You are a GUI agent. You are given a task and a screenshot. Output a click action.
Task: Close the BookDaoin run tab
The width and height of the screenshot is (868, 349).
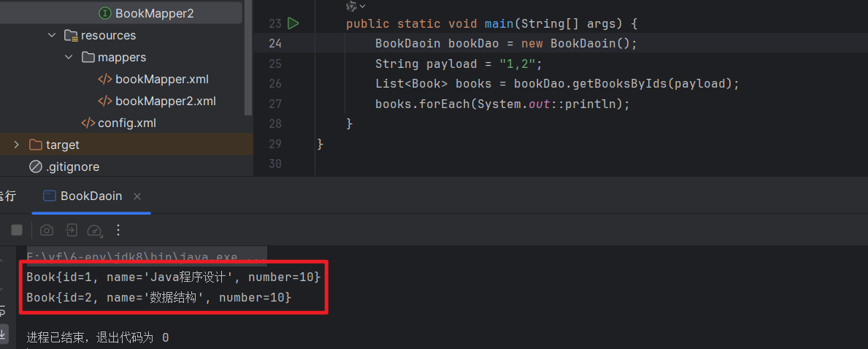[137, 196]
